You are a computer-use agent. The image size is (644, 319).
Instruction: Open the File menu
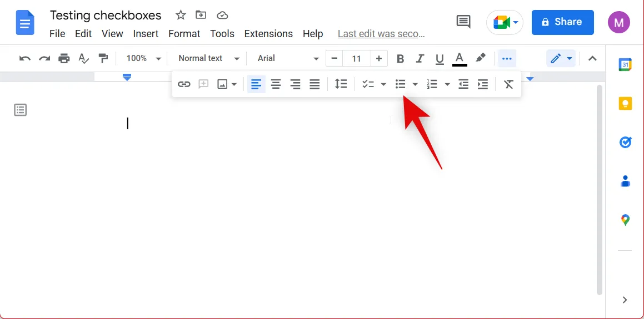pos(57,34)
